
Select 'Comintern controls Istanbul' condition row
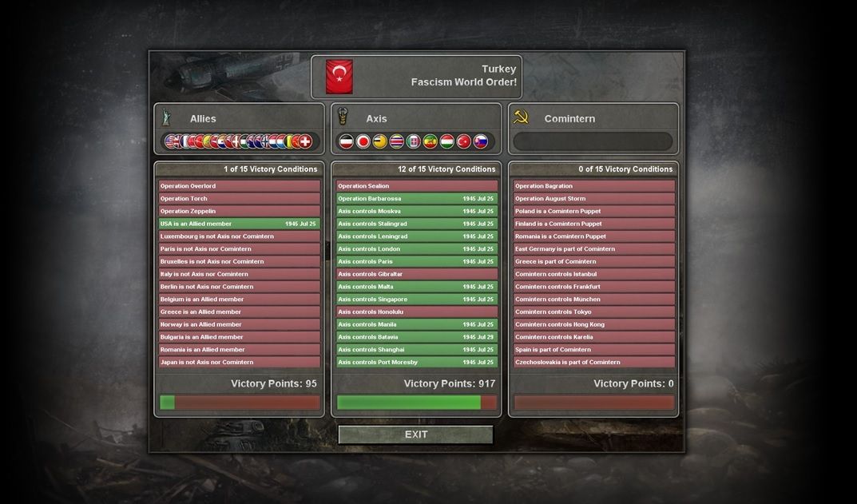594,274
